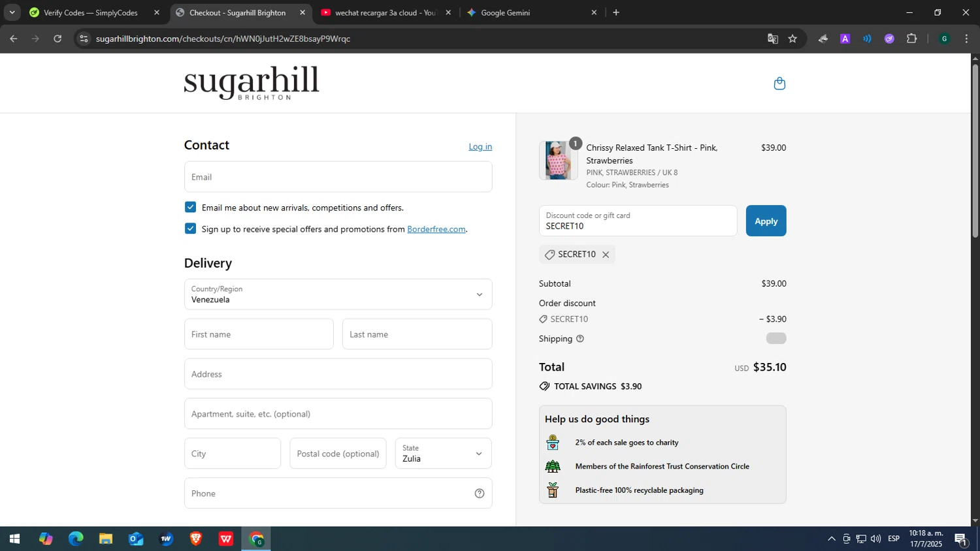Bookmark this page with the star icon

(792, 39)
